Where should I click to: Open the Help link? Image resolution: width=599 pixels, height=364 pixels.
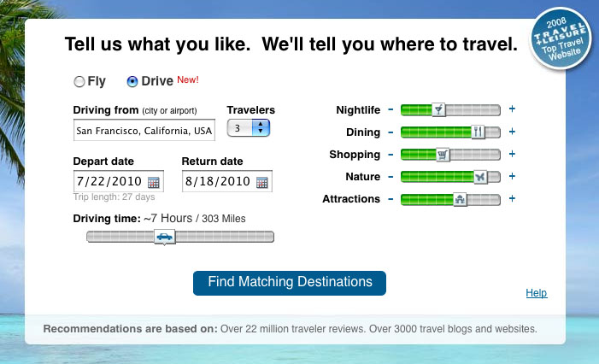537,293
